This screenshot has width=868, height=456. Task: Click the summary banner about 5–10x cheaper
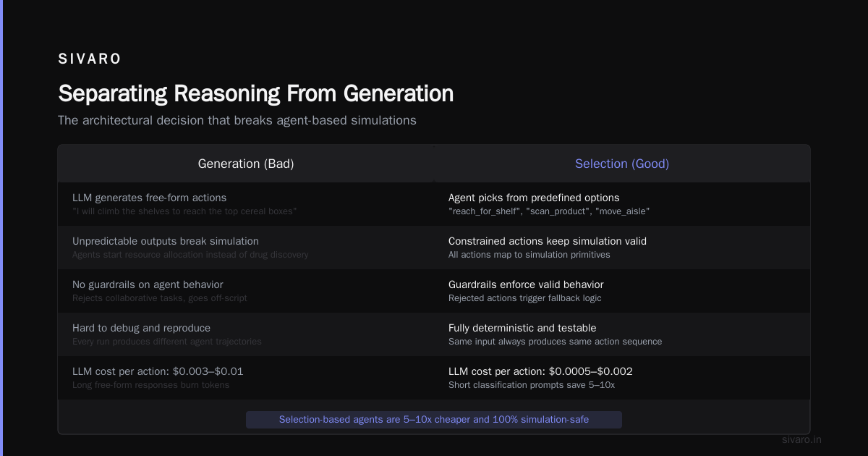tap(434, 420)
